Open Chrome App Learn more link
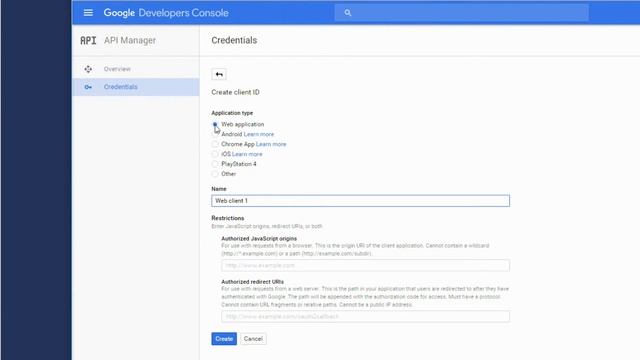The image size is (640, 360). pyautogui.click(x=271, y=144)
